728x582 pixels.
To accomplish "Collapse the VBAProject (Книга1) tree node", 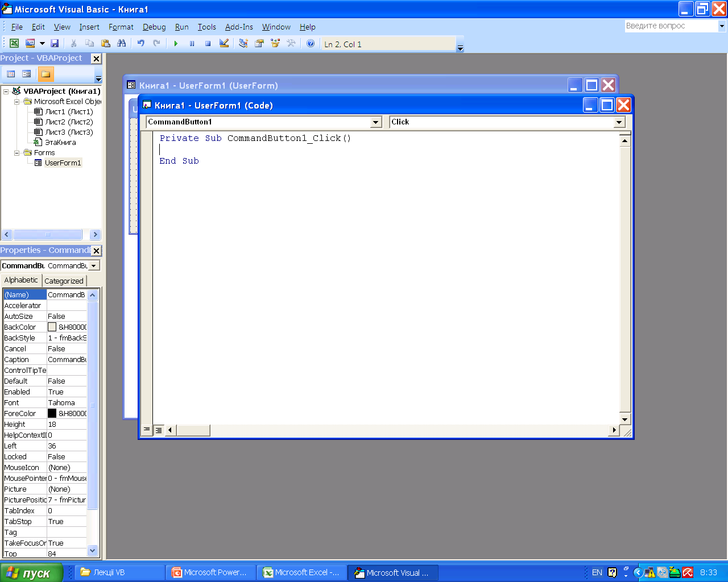I will point(6,92).
